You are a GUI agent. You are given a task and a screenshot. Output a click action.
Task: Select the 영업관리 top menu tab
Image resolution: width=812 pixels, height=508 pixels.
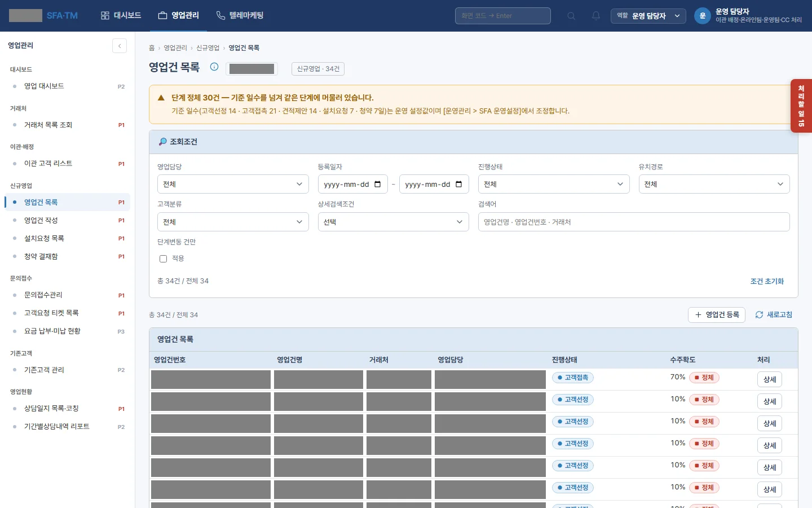coord(179,16)
